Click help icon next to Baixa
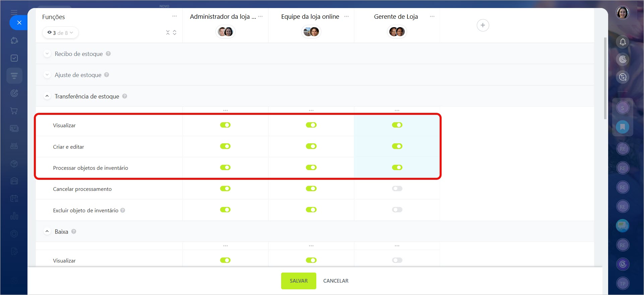Screen dimensions: 644x295 [74, 231]
